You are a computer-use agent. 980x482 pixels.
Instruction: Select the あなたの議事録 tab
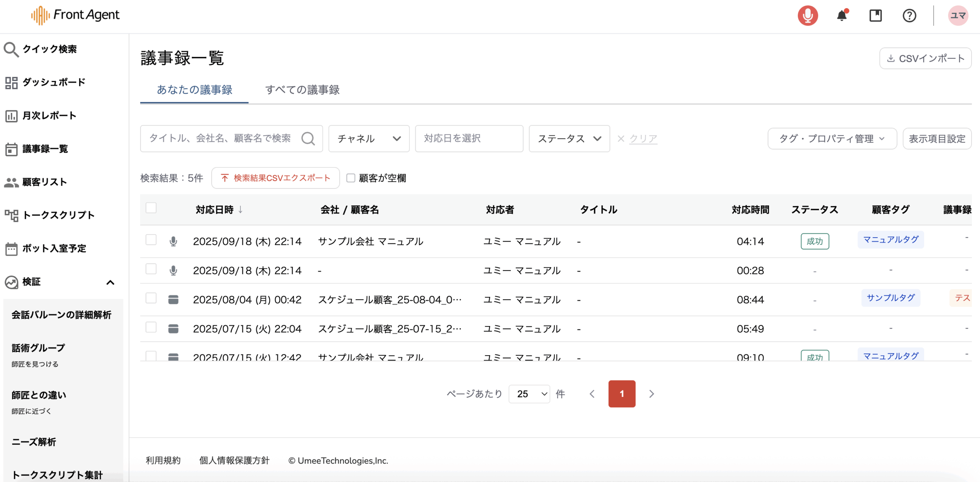[x=194, y=90]
